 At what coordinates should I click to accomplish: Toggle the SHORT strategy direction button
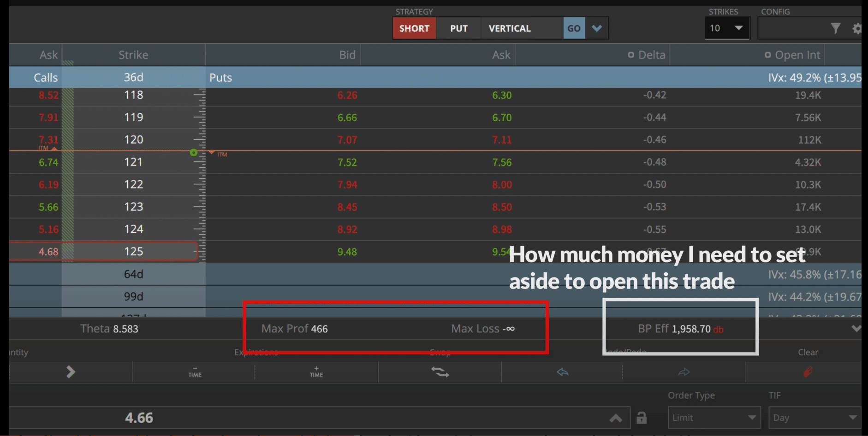[x=414, y=28]
